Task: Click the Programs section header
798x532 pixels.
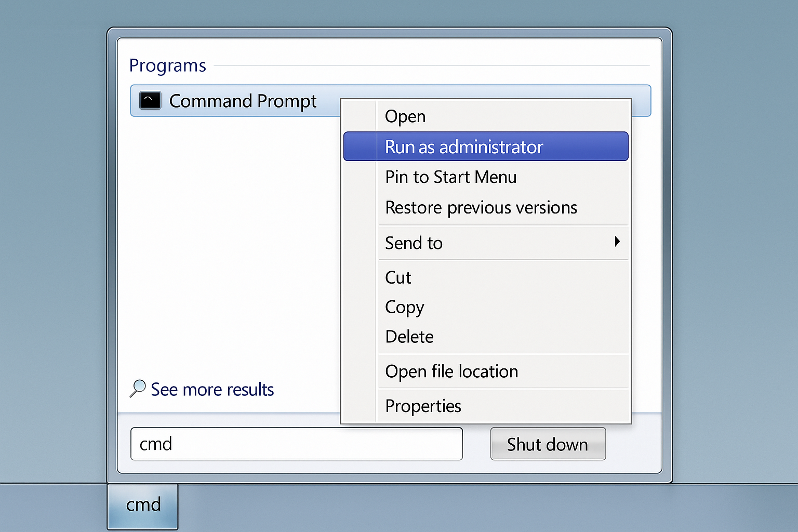Action: point(168,65)
